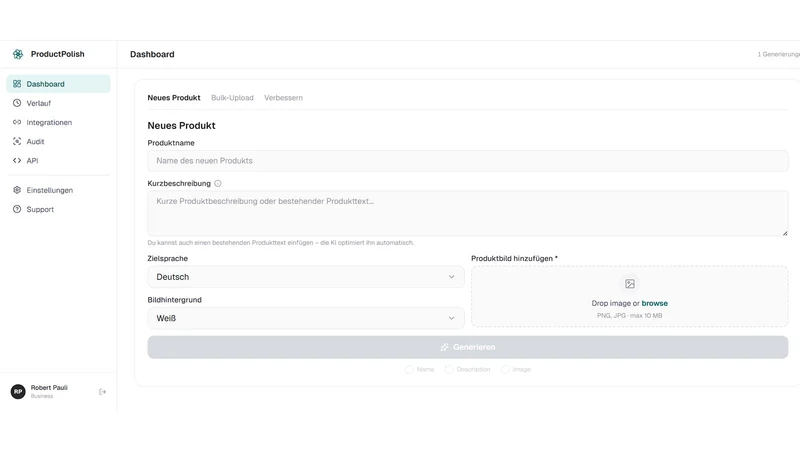Open the Verlauf history page
The width and height of the screenshot is (800, 450).
tap(58, 103)
